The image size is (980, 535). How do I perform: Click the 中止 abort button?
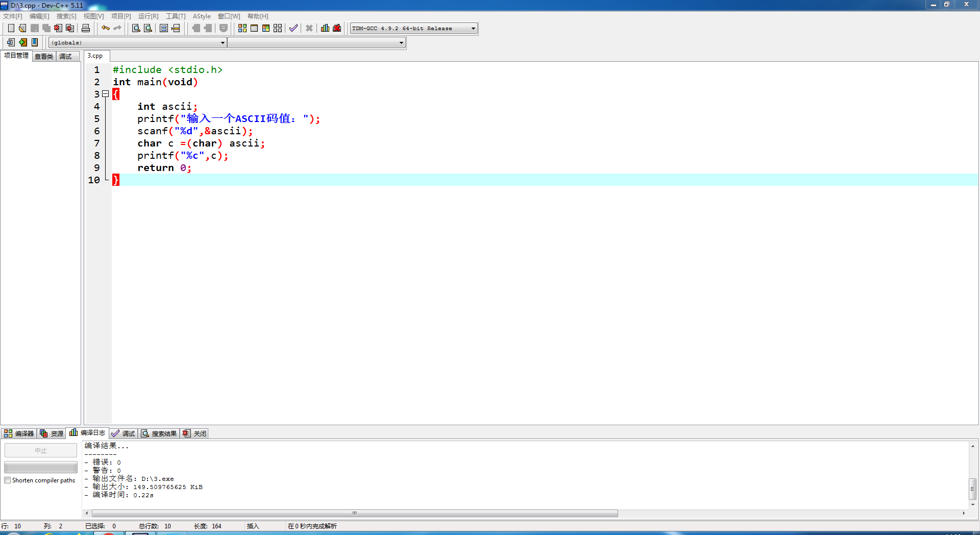pyautogui.click(x=41, y=450)
